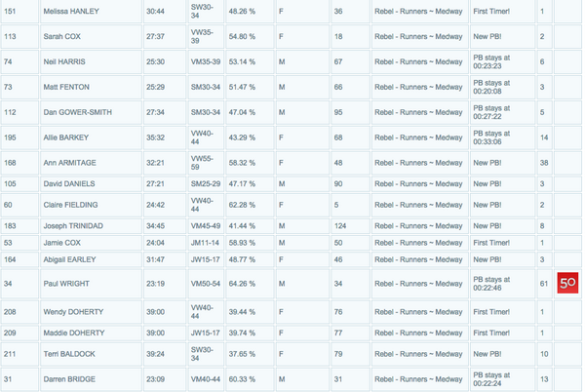Open Melissa HANLEY runner name
Viewport: 585px width, 392px height.
[71, 11]
